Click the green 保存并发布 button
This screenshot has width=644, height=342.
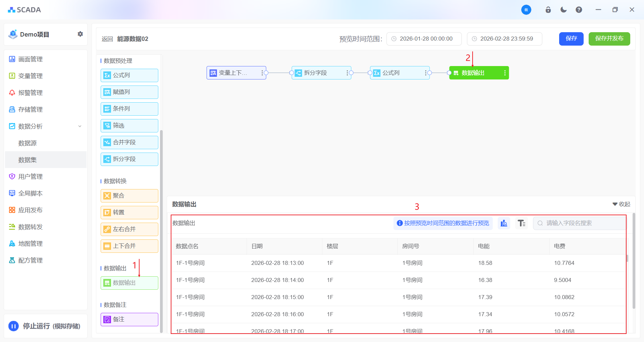(x=609, y=39)
